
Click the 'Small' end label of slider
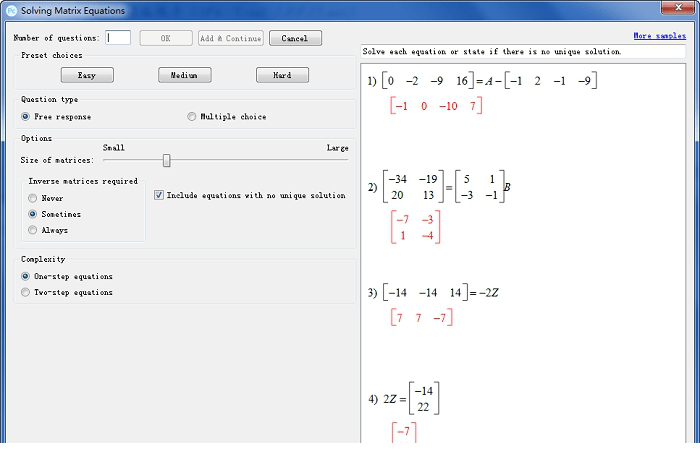pyautogui.click(x=114, y=148)
